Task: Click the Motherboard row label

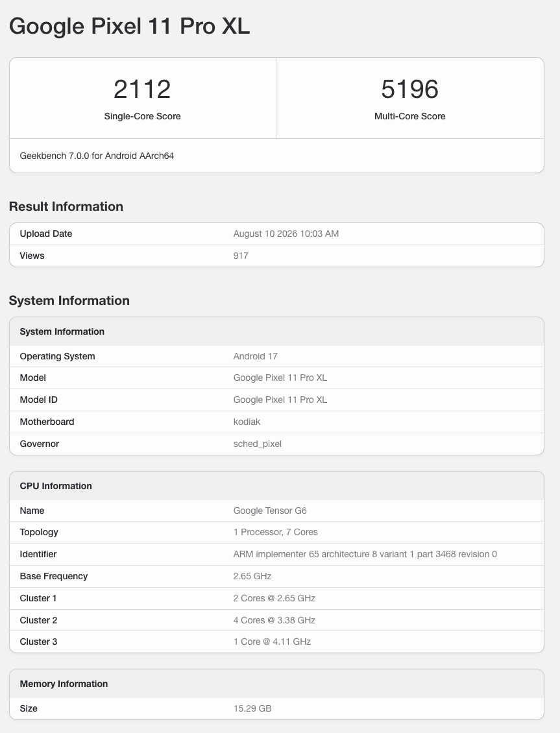Action: 47,422
